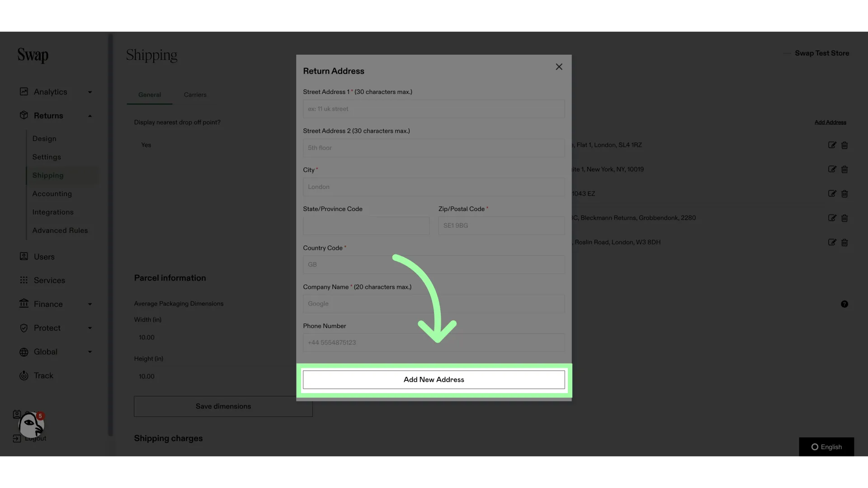Close the Return Address dialog
868x488 pixels.
click(559, 67)
